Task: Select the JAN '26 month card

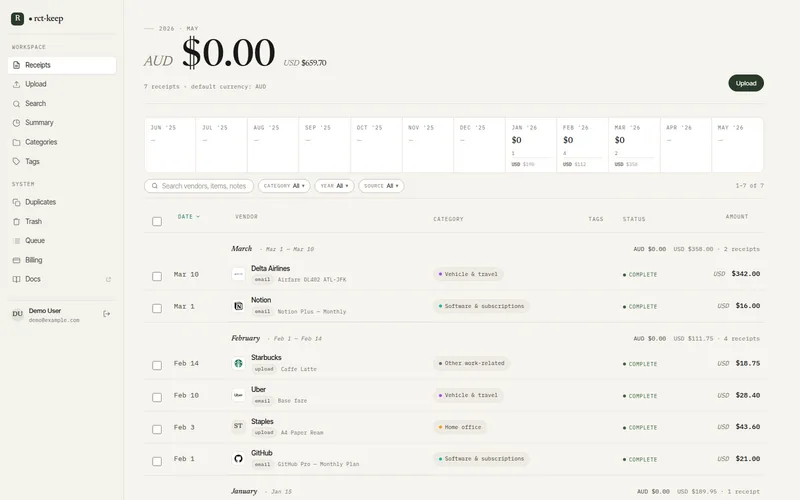Action: (x=531, y=145)
